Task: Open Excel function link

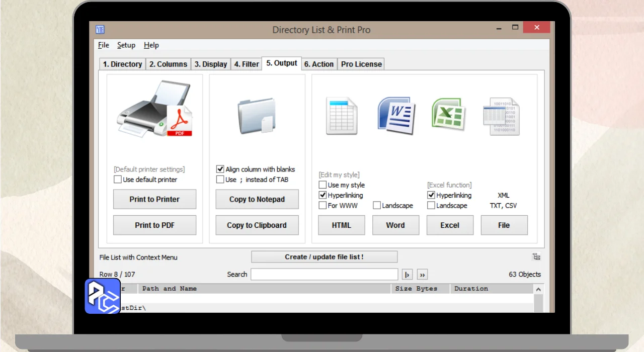Action: click(x=450, y=185)
